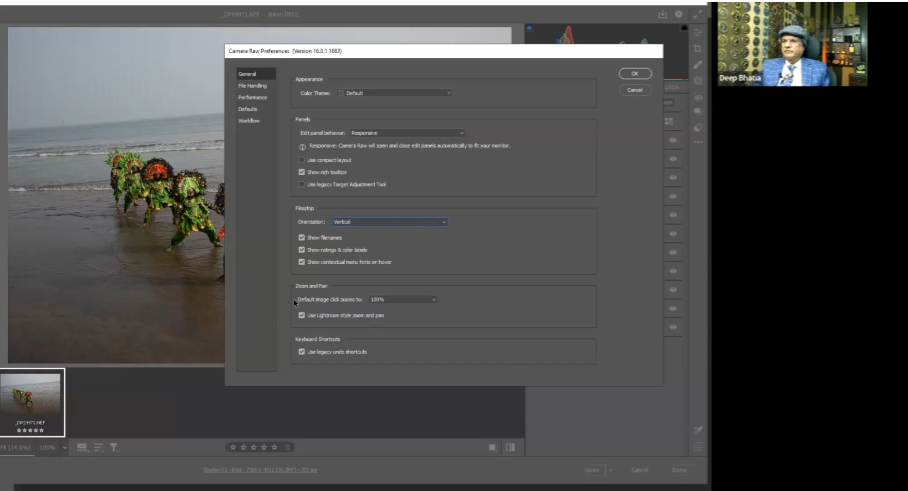
Task: Select the Crop tool in right toolbar
Action: click(698, 48)
